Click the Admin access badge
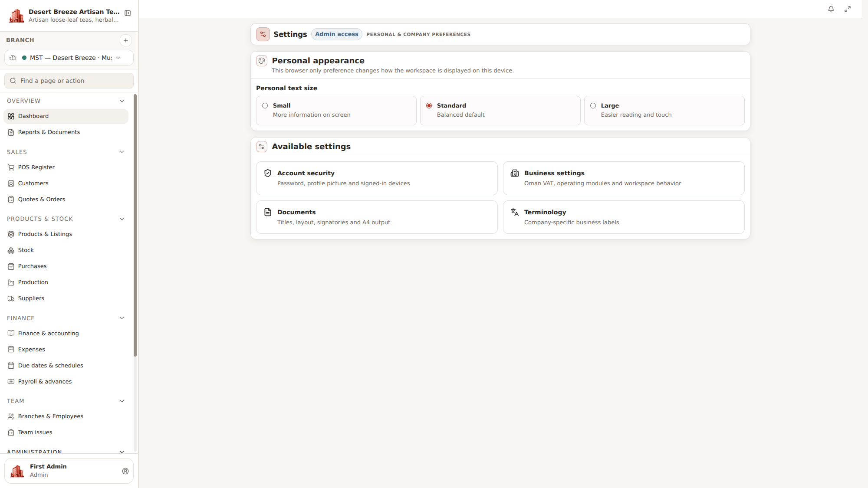868x488 pixels. (336, 34)
